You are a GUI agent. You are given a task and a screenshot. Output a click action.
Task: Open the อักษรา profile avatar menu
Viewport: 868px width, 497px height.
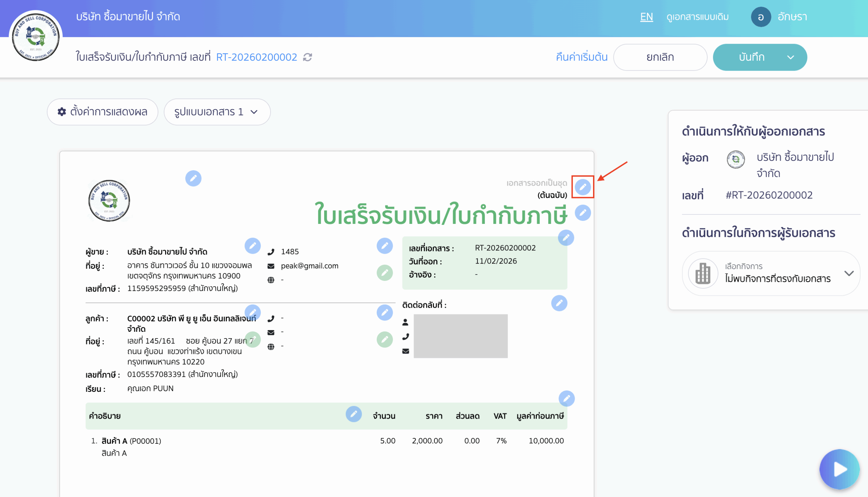(x=761, y=16)
